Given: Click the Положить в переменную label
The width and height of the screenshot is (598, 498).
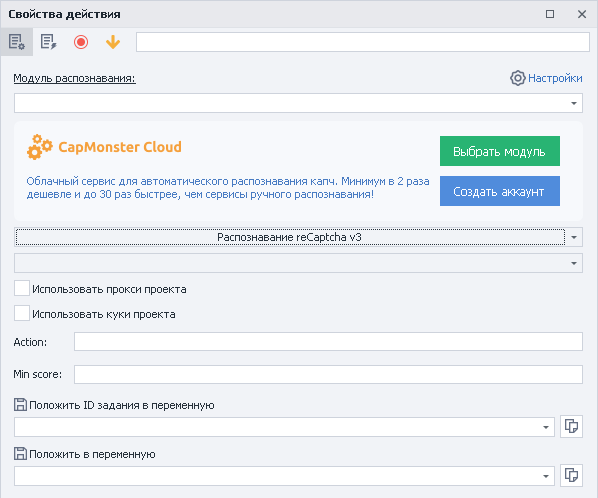Looking at the screenshot, I should (x=92, y=454).
